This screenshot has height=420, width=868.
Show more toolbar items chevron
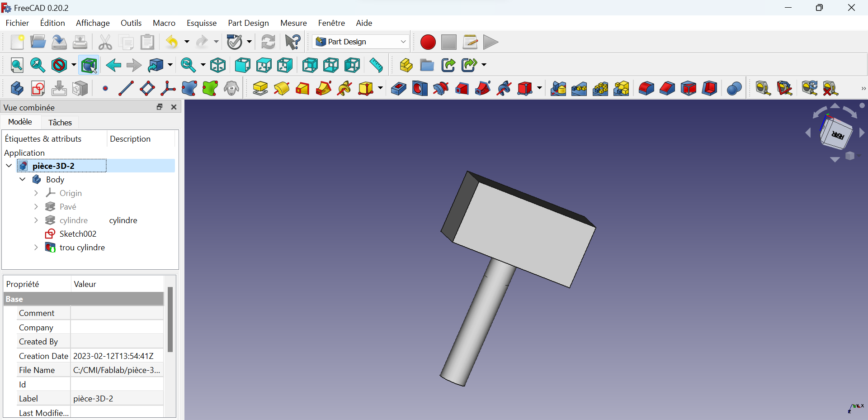863,89
